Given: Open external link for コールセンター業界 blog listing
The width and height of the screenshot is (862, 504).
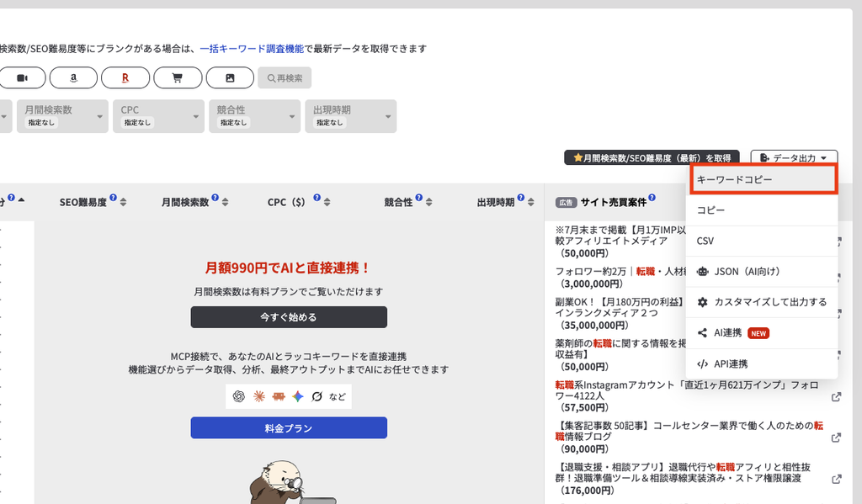Looking at the screenshot, I should [836, 438].
